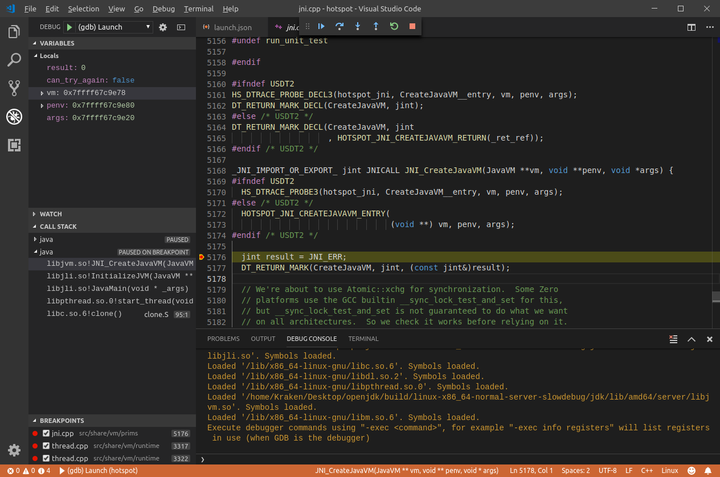Toggle thread.cpp line 3322 breakpoint checkbox
Screen dimensions: 720x477
pos(46,458)
